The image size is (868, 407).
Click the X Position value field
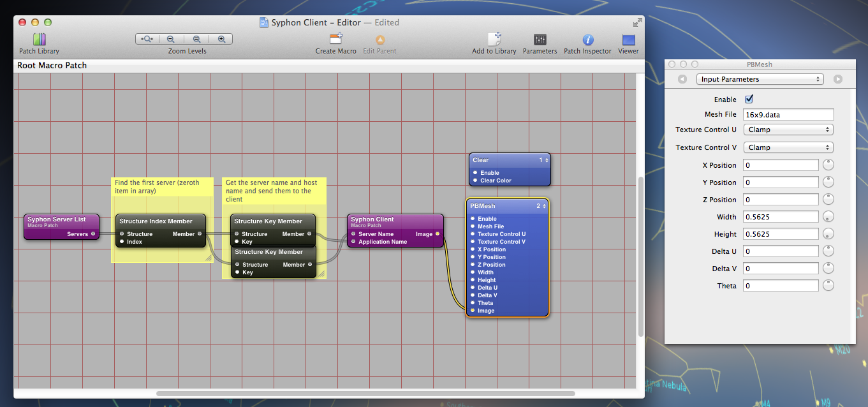(781, 165)
